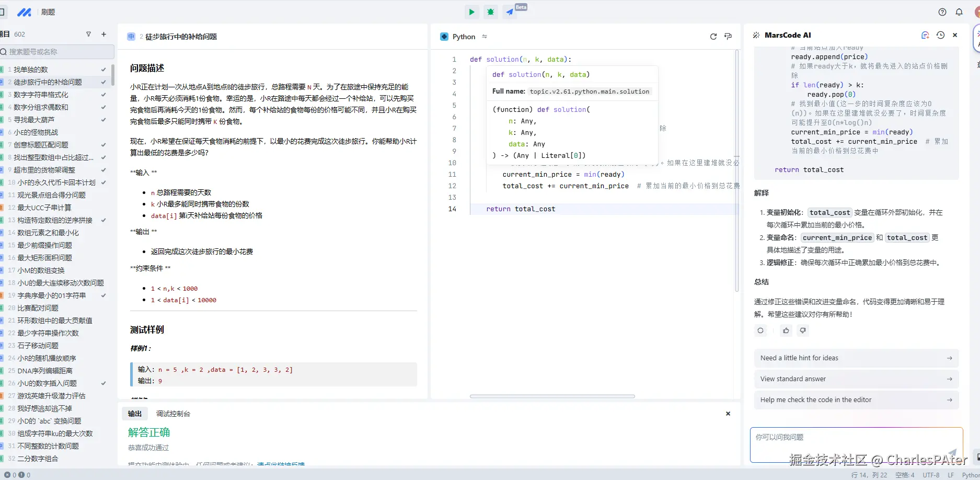Open the help question-mark icon

942,12
